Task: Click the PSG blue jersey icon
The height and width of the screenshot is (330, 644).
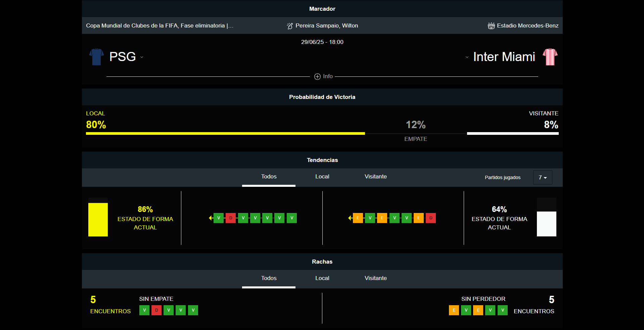Action: 96,57
